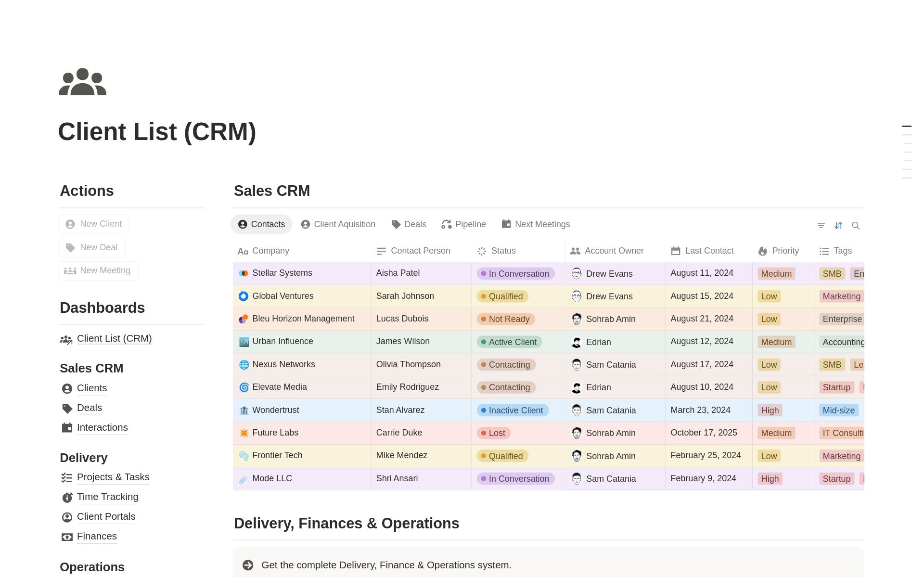Click the sort arrows icon

[838, 225]
